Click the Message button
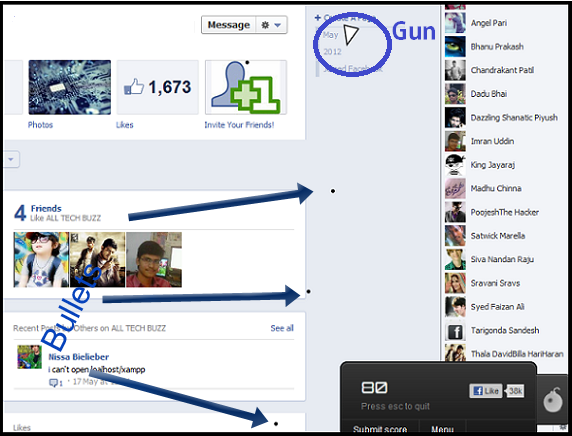572x436 pixels. pyautogui.click(x=229, y=25)
